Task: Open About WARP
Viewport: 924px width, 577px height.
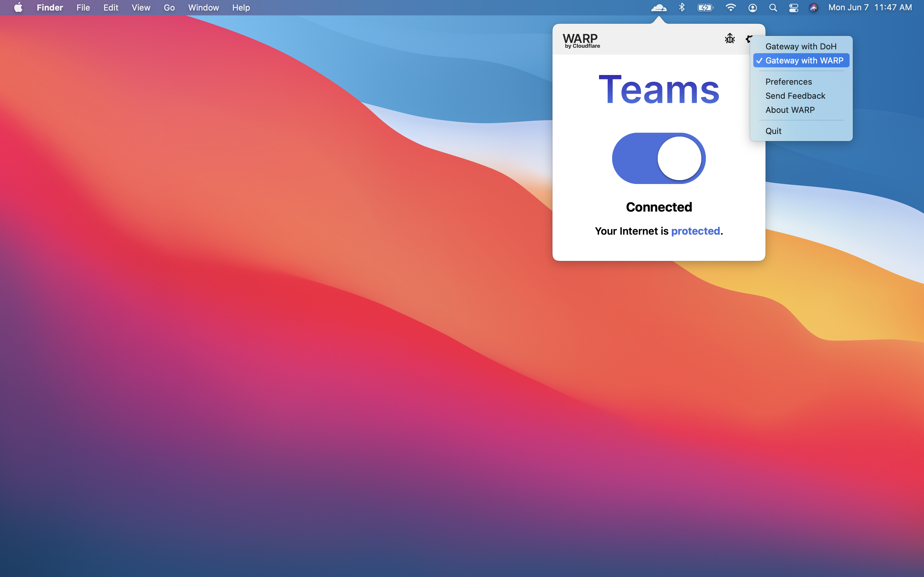Action: click(789, 110)
